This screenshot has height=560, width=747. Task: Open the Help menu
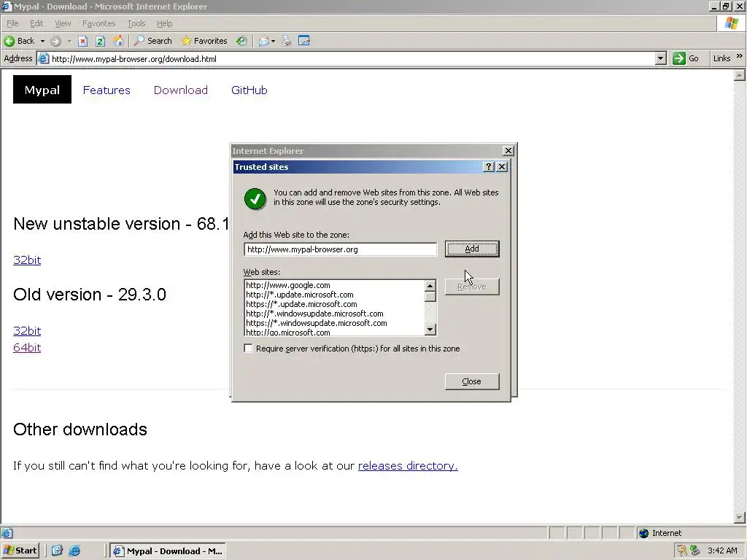click(x=164, y=23)
